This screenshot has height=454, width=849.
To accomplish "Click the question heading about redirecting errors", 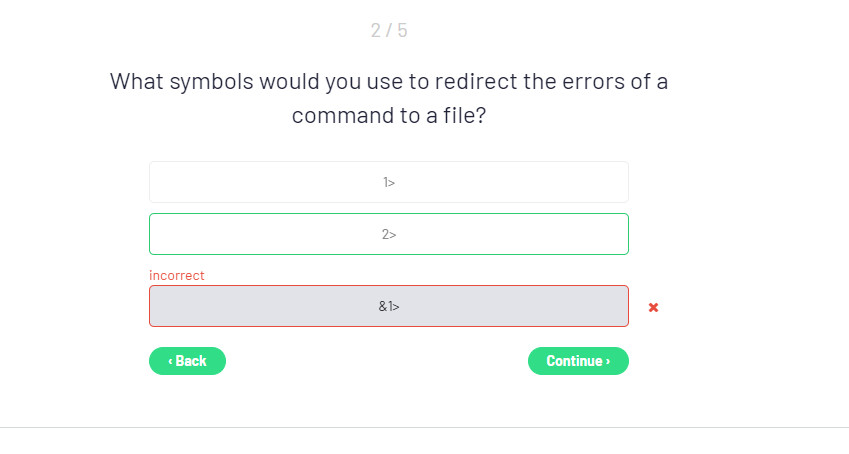I will pyautogui.click(x=389, y=98).
